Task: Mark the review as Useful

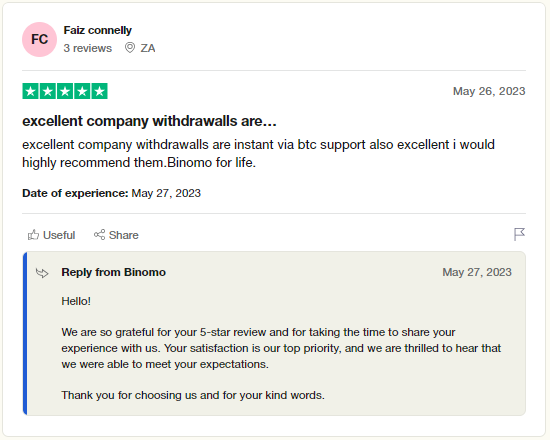Action: pyautogui.click(x=52, y=235)
